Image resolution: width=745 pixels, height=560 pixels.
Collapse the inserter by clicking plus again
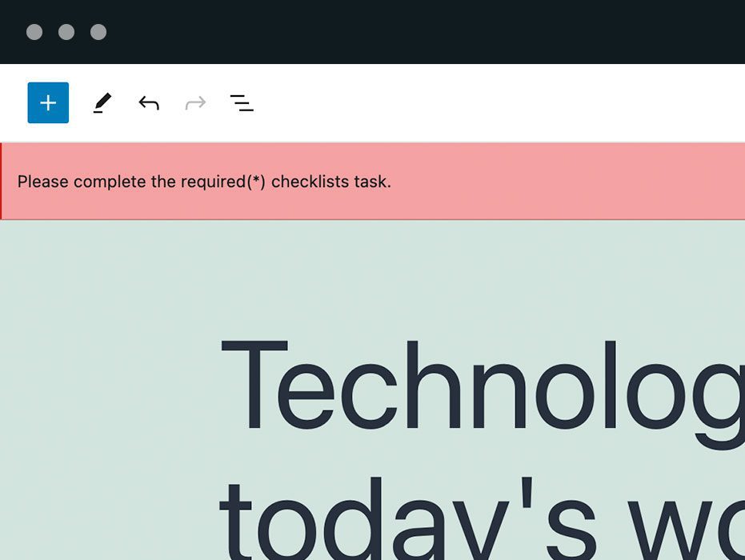tap(47, 102)
